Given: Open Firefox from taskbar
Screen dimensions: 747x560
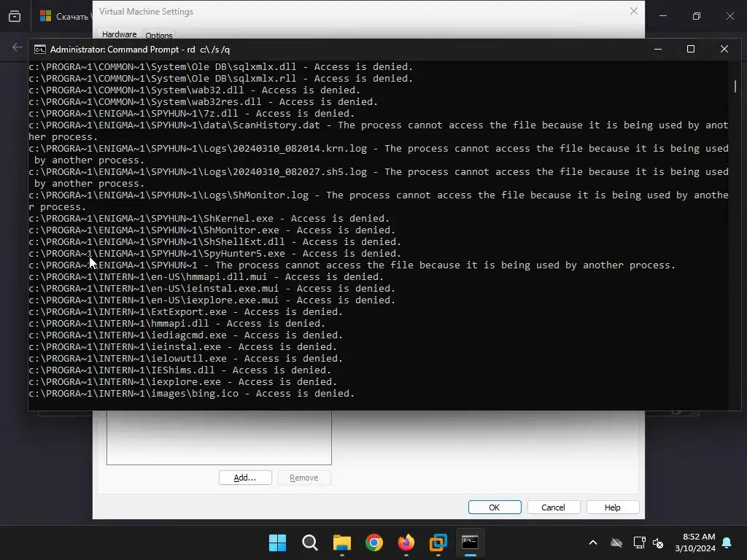Looking at the screenshot, I should [406, 542].
